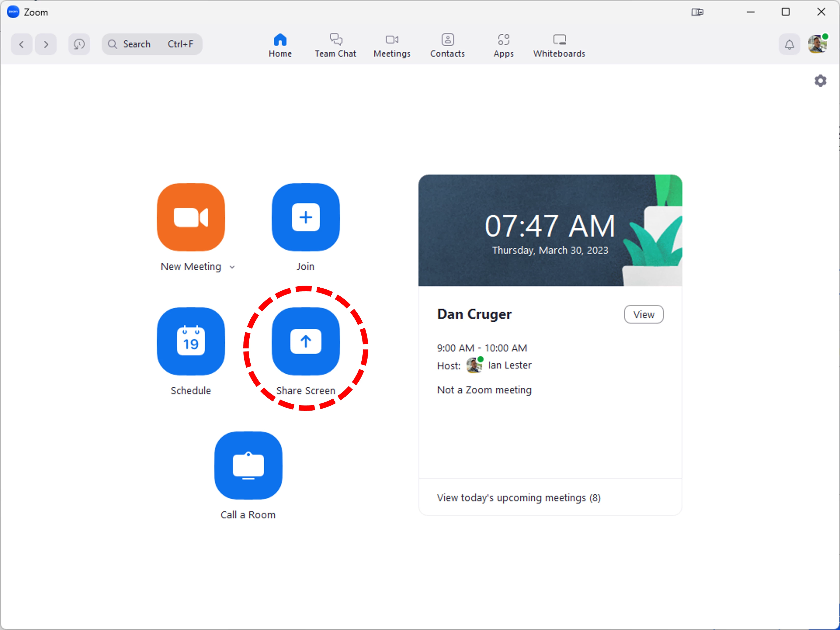The width and height of the screenshot is (840, 630).
Task: Open the Schedule calendar icon
Action: (x=191, y=341)
